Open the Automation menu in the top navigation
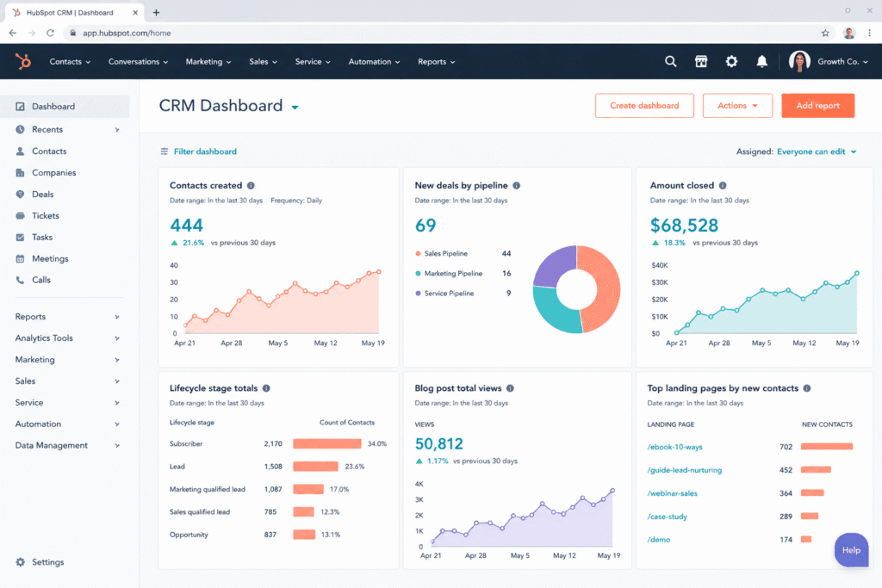 374,62
